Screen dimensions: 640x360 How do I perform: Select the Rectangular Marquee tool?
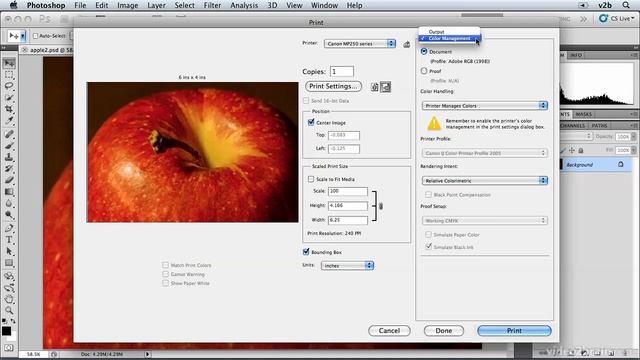[9, 75]
